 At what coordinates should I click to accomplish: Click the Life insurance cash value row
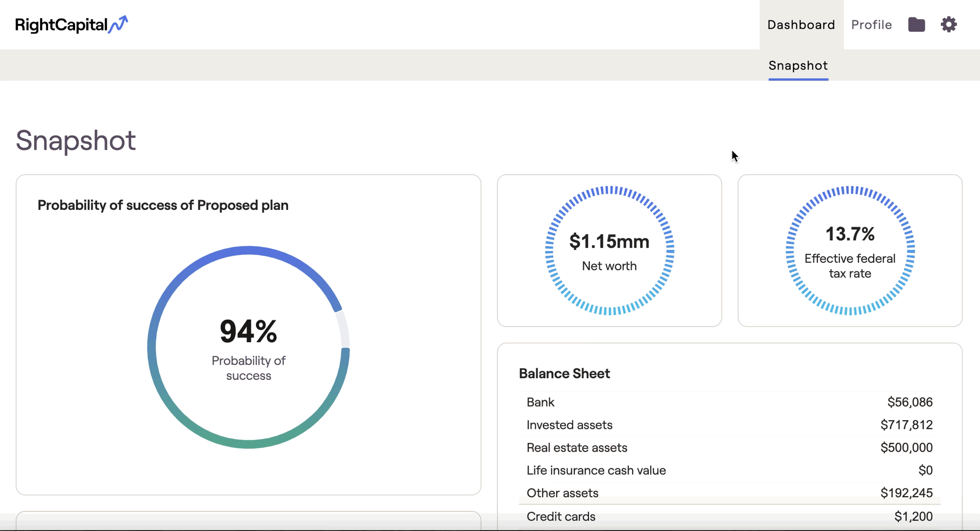point(729,470)
